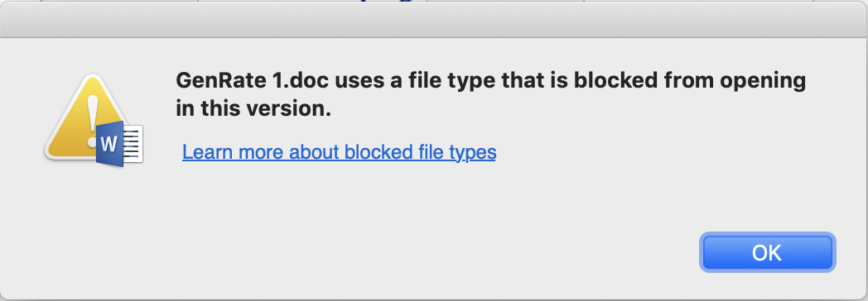Click the "in this version." text line
This screenshot has width=868, height=301.
coord(253,109)
